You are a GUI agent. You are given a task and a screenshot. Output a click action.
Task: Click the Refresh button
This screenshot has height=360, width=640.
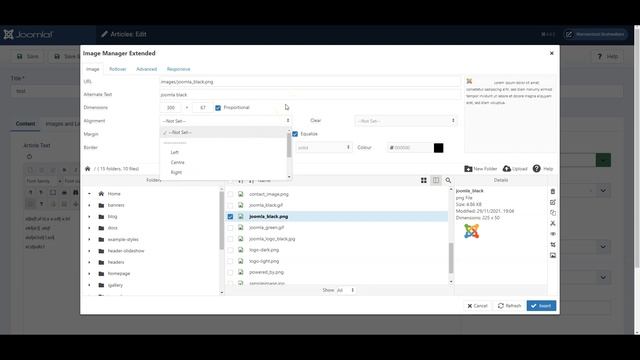[x=509, y=306]
